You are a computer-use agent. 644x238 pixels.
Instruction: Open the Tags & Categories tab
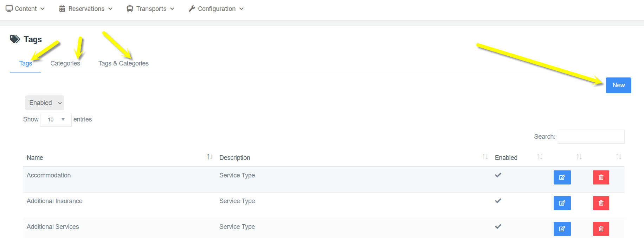(x=123, y=63)
